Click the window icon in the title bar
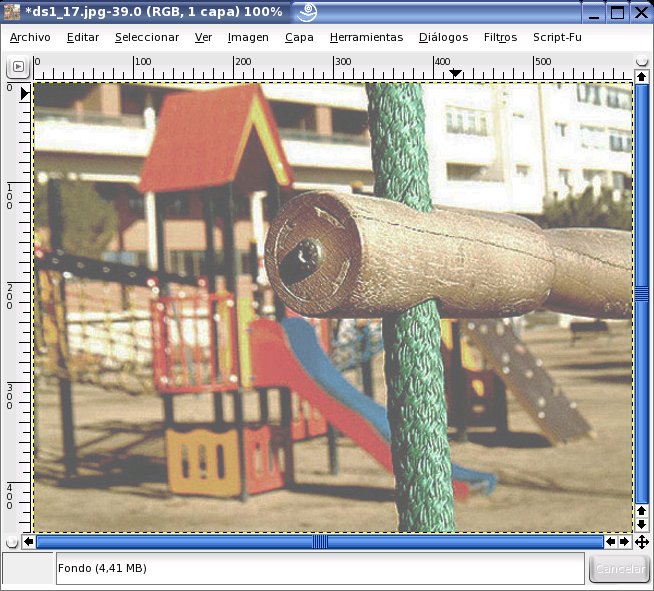Image resolution: width=654 pixels, height=591 pixels. pyautogui.click(x=11, y=12)
